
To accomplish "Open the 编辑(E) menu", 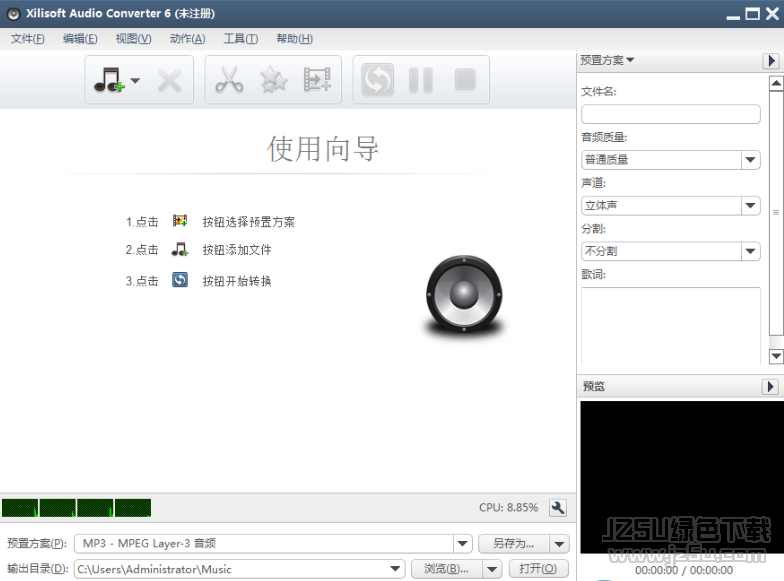I will coord(80,39).
